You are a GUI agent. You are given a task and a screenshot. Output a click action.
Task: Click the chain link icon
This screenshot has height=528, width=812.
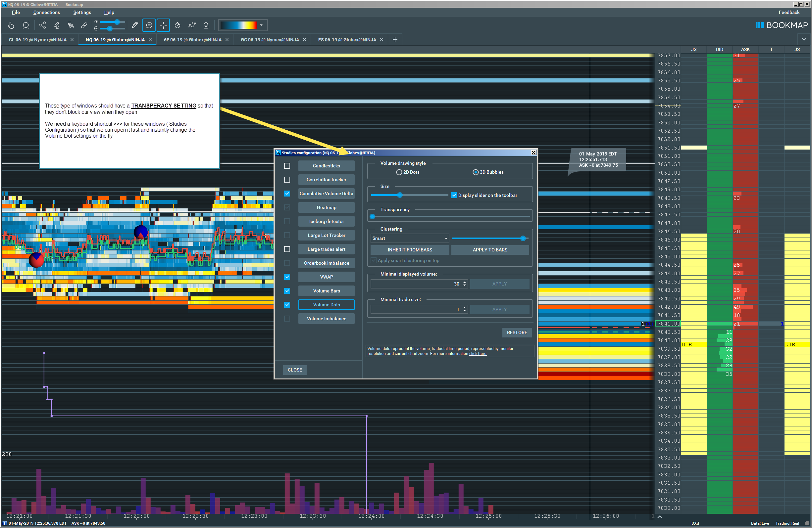84,25
